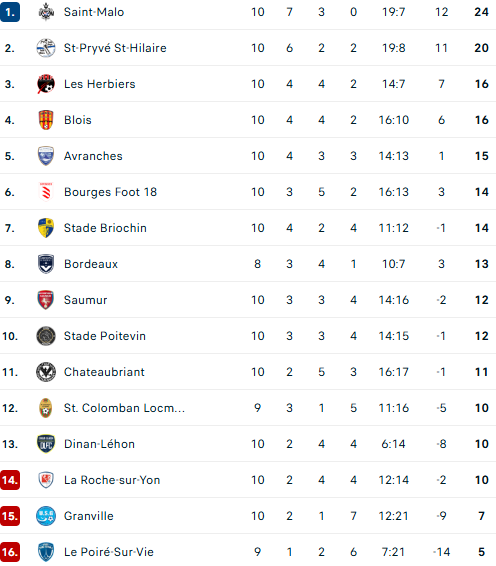Open the St-Pryvé St-Hilaire team link

pos(115,48)
